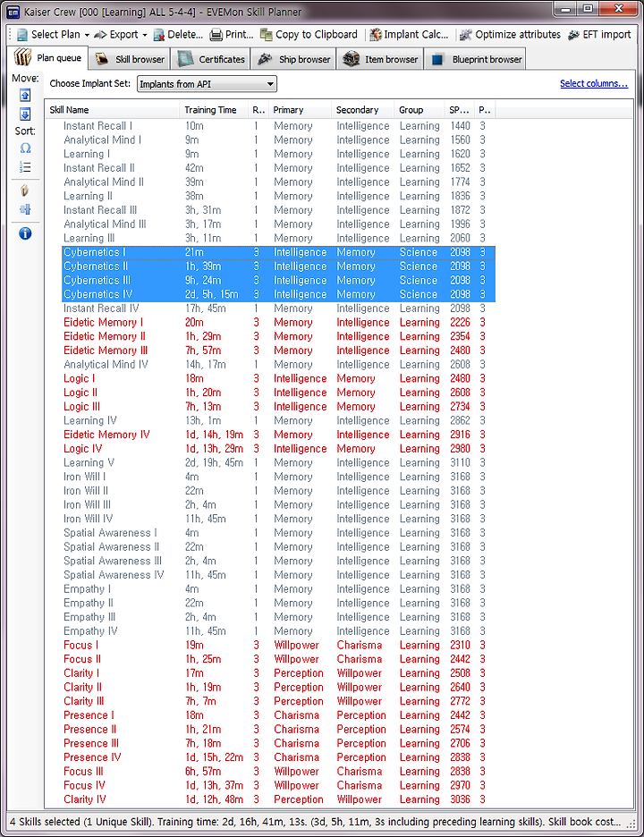This screenshot has width=644, height=837.
Task: Click the 2d, 5h, 15m training time
Action: [x=211, y=294]
